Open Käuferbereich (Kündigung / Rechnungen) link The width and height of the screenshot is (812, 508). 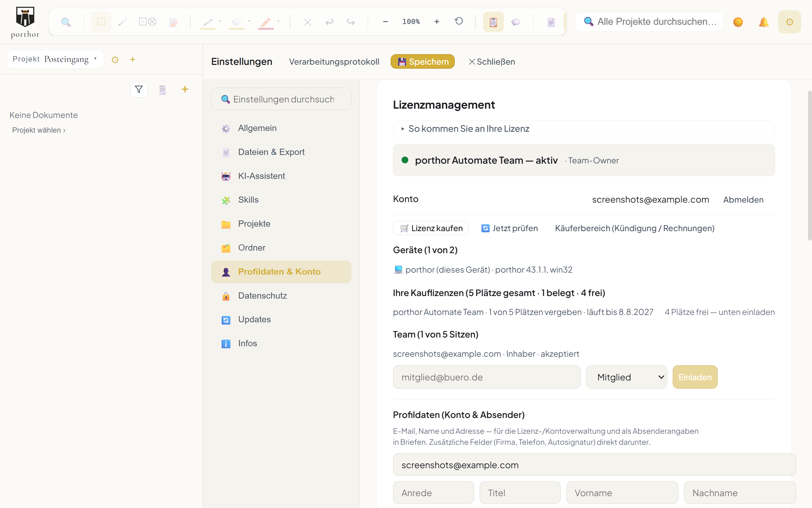point(634,229)
